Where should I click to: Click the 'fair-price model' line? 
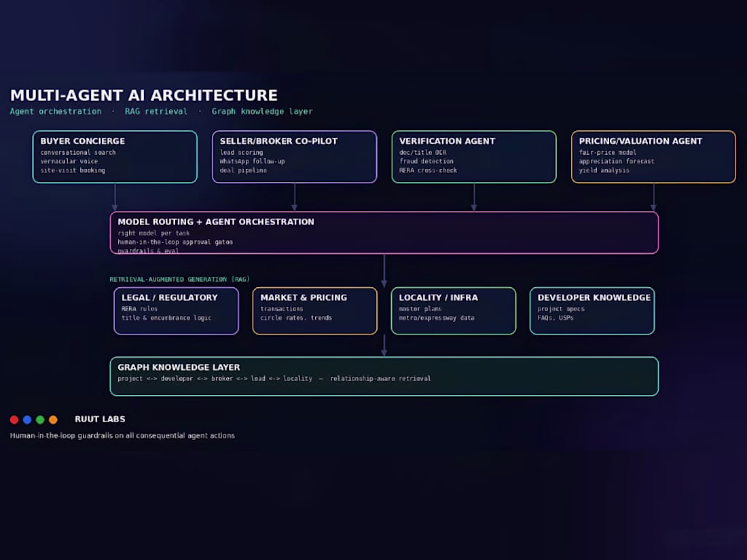[608, 152]
